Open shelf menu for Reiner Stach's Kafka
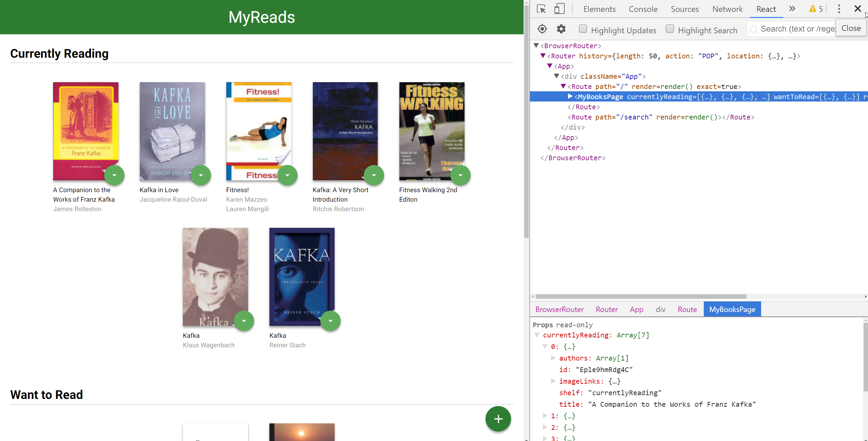The width and height of the screenshot is (868, 441). coord(331,321)
